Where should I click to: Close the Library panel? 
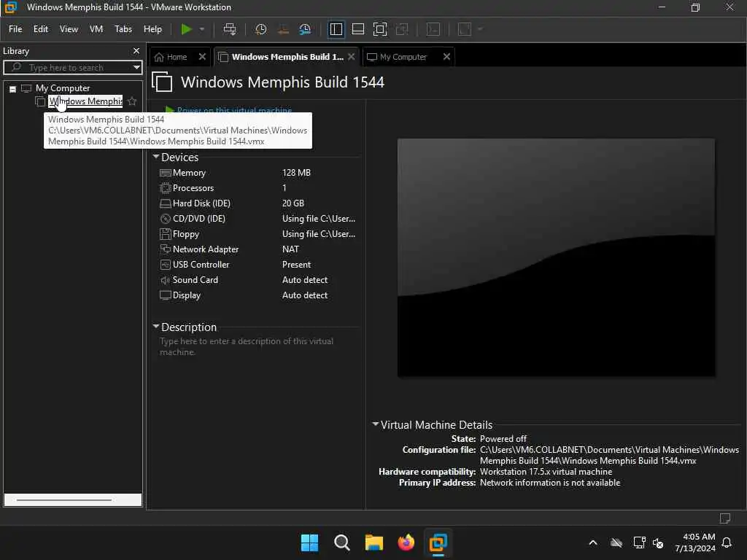(x=136, y=51)
